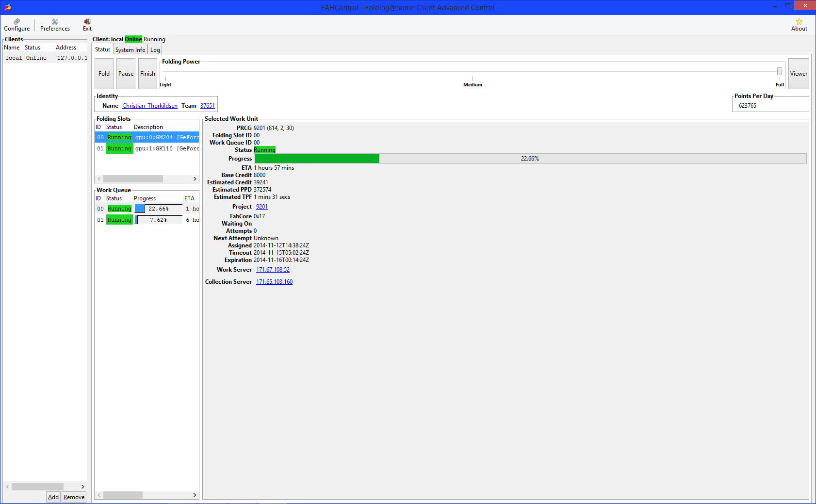The height and width of the screenshot is (504, 816).
Task: Click Timeout value 2014-11-15T05:02:24Z
Action: point(281,253)
